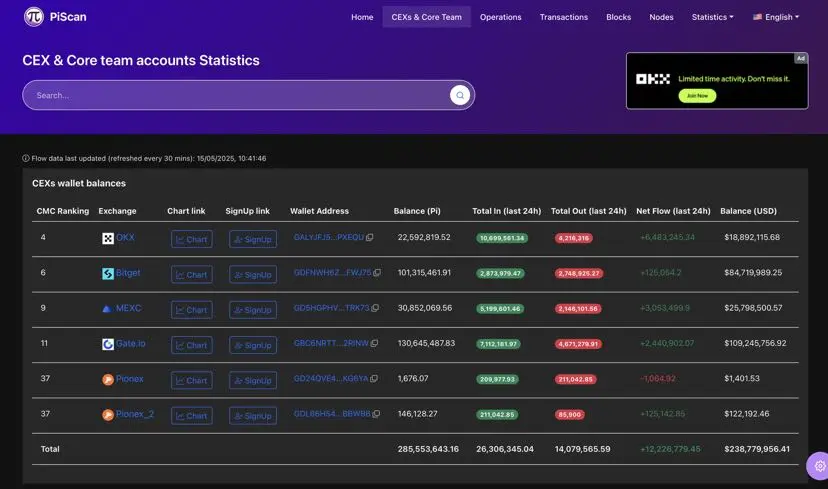Open the OKX Chart button
828x489 pixels.
pyautogui.click(x=192, y=239)
